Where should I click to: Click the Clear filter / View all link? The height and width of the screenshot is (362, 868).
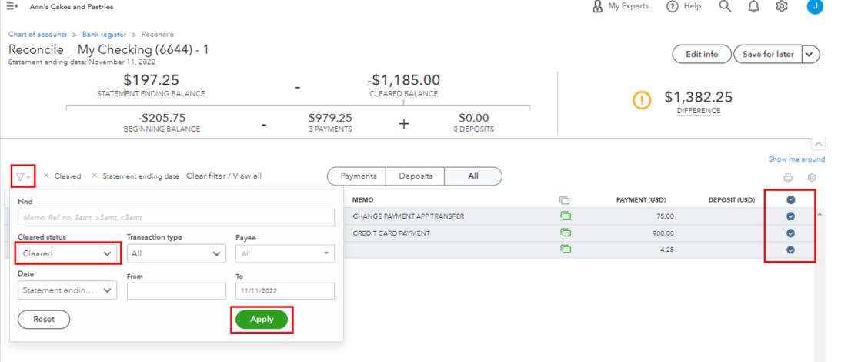point(224,176)
